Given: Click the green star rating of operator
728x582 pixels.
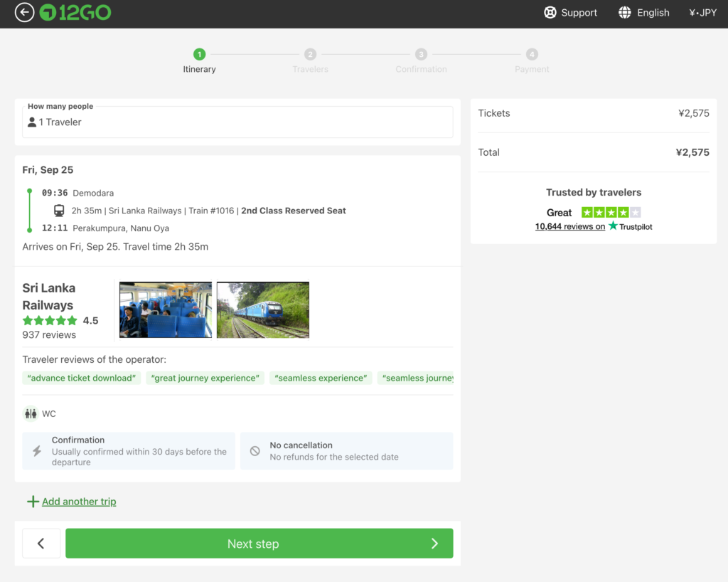Looking at the screenshot, I should pos(50,320).
